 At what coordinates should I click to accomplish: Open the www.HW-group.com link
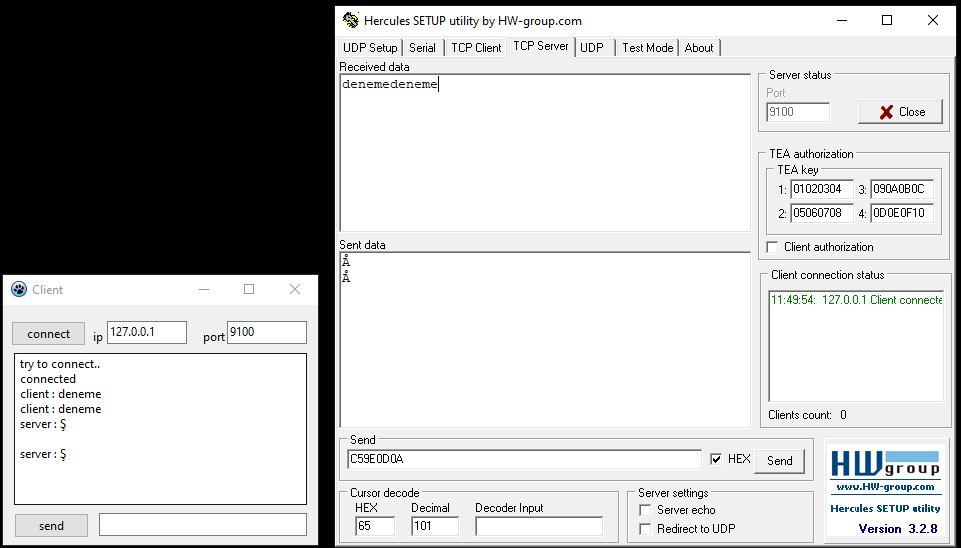click(884, 487)
